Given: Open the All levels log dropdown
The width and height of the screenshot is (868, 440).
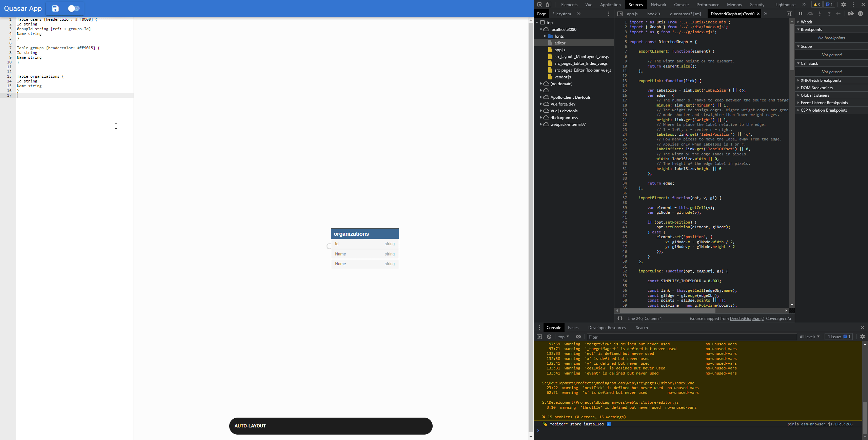Looking at the screenshot, I should pyautogui.click(x=809, y=337).
